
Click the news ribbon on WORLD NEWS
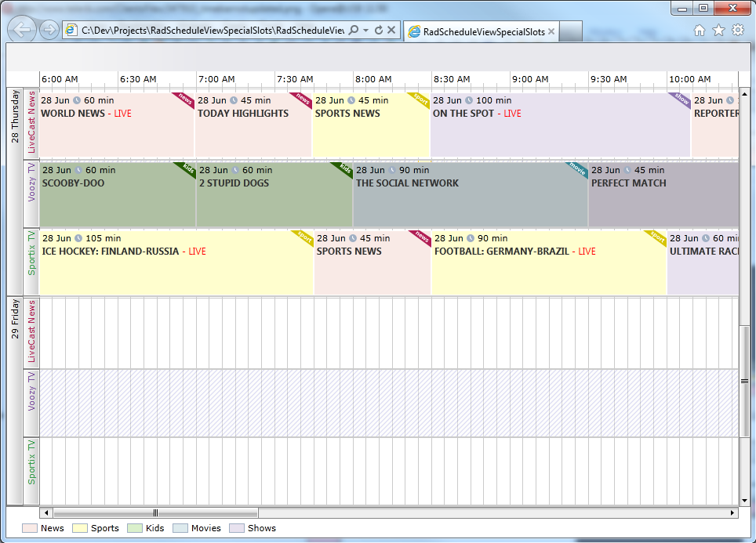click(184, 99)
